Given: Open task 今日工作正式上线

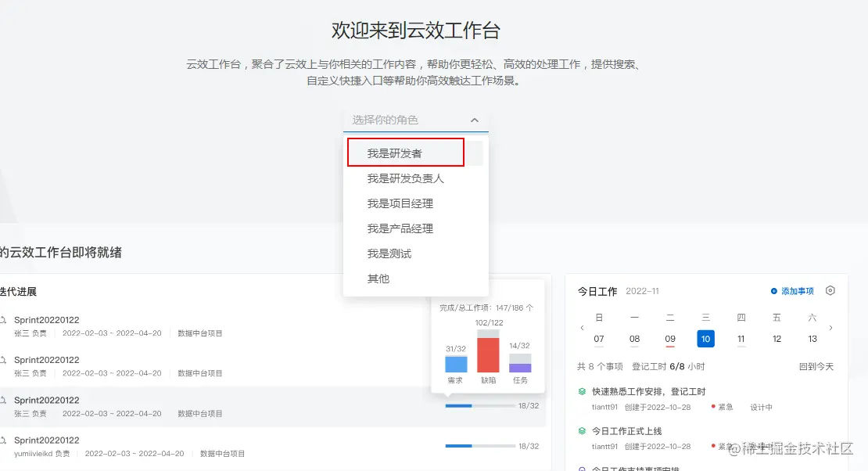Looking at the screenshot, I should (626, 431).
